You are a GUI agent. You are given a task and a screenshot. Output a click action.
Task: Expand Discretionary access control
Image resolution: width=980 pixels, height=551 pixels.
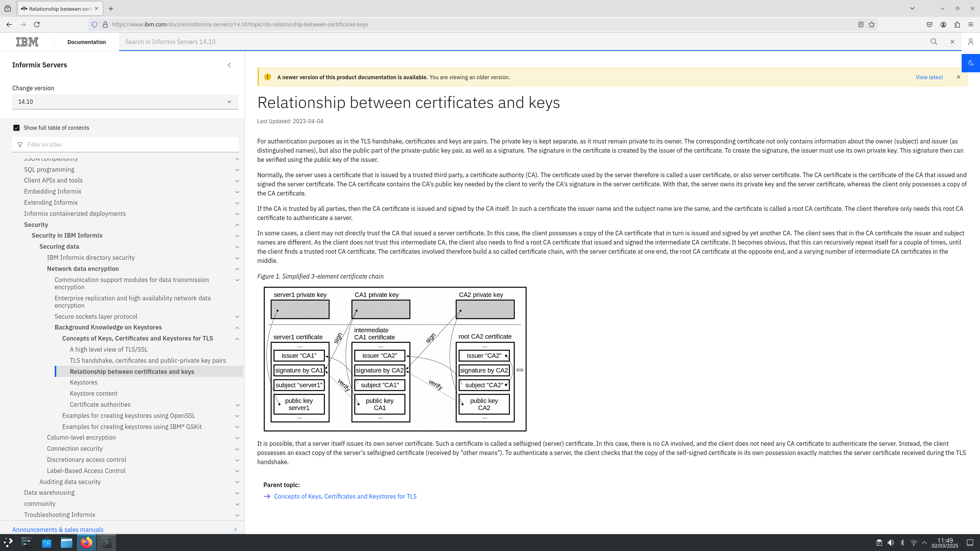click(237, 460)
